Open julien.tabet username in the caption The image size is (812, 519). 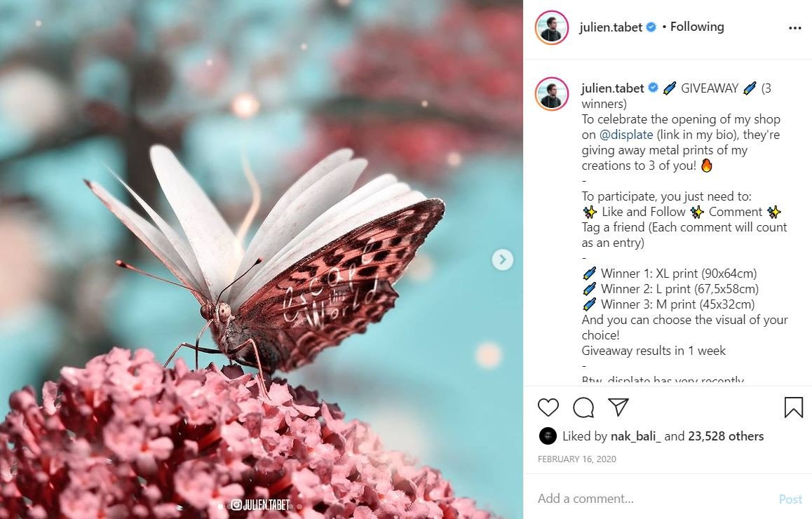(613, 88)
